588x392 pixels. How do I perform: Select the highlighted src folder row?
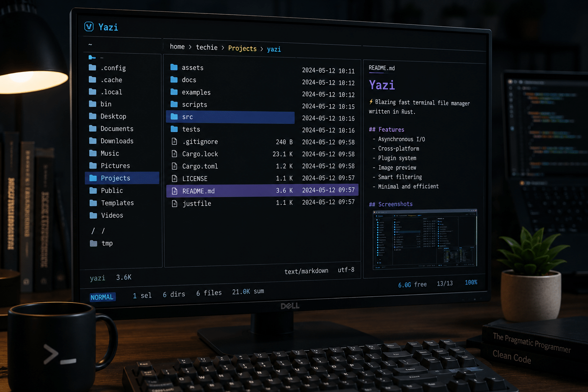coord(230,117)
